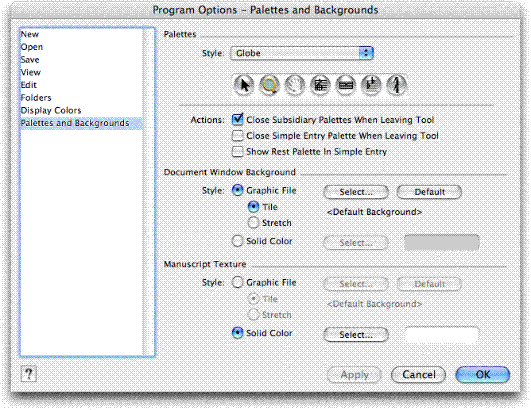Click the Hand Grabber tool icon
Image resolution: width=531 pixels, height=410 pixels.
point(295,85)
